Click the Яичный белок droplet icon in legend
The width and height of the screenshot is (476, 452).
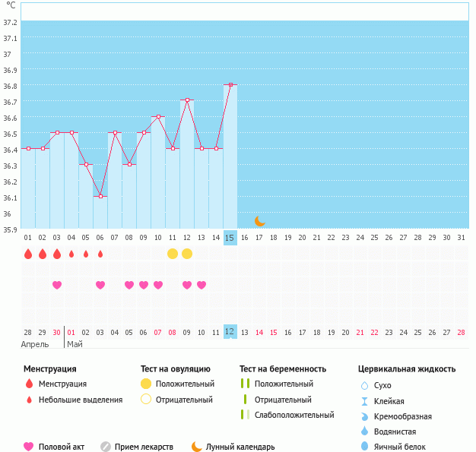[364, 447]
